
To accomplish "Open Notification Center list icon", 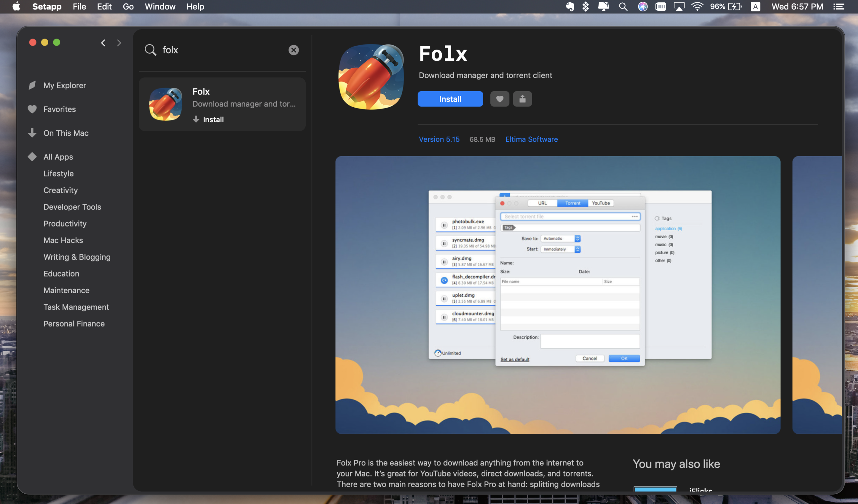I will click(839, 6).
